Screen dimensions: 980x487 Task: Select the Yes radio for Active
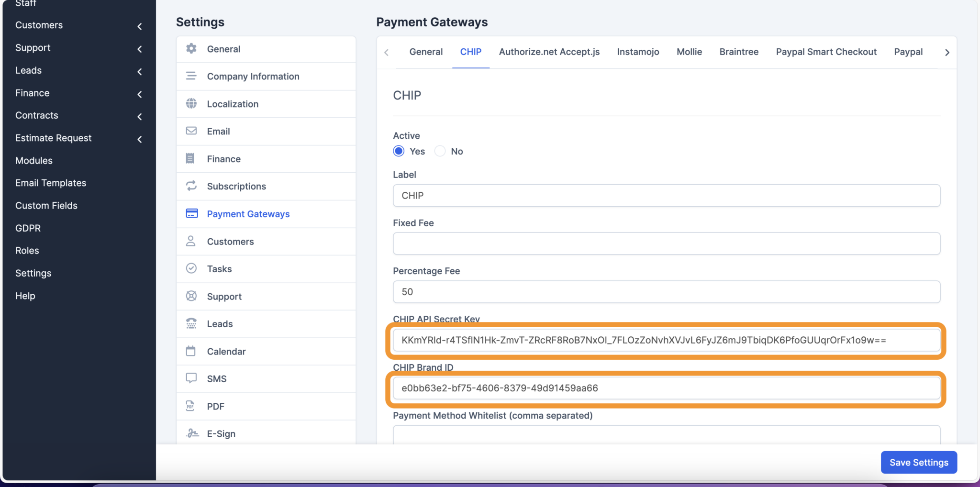pyautogui.click(x=398, y=151)
